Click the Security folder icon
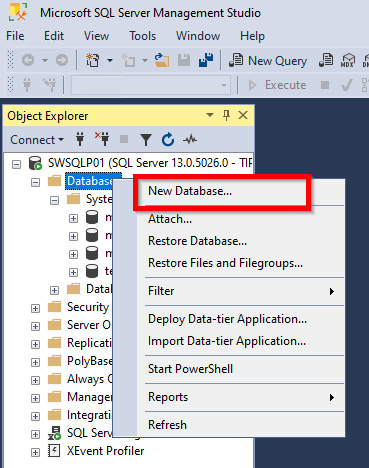The width and height of the screenshot is (369, 468). point(54,307)
